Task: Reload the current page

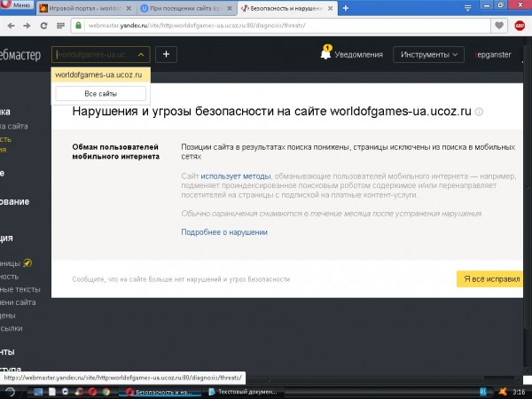Action: point(43,26)
